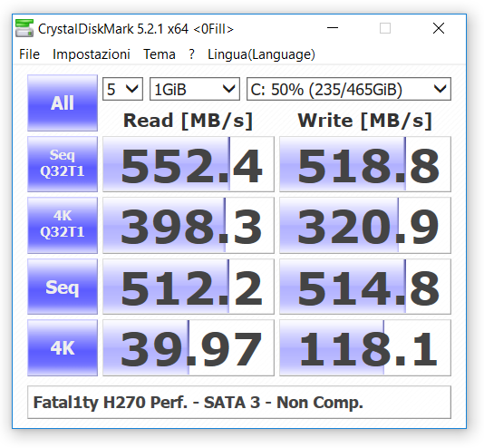
Task: Open the ? help menu
Action: (191, 54)
